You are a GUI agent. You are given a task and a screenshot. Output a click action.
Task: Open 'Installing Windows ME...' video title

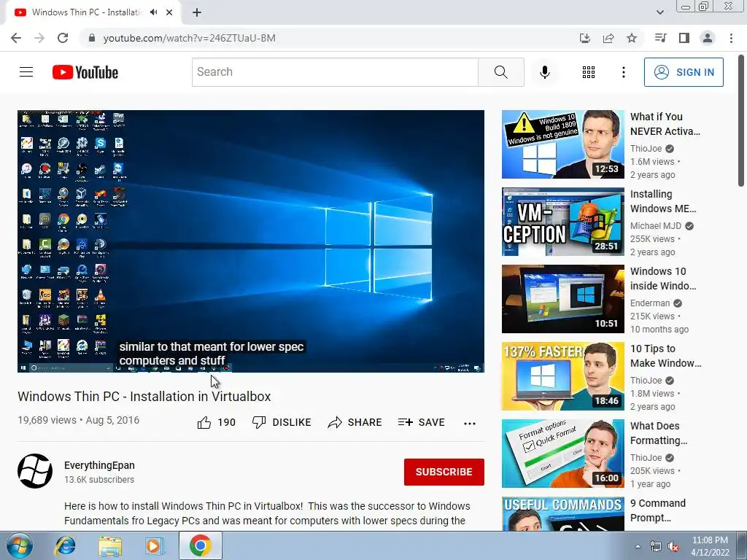point(662,201)
